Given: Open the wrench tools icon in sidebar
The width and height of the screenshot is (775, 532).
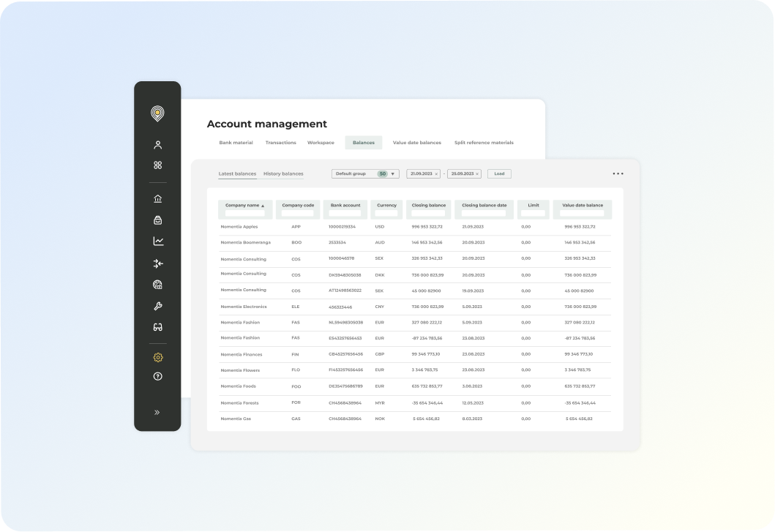Looking at the screenshot, I should (x=157, y=306).
